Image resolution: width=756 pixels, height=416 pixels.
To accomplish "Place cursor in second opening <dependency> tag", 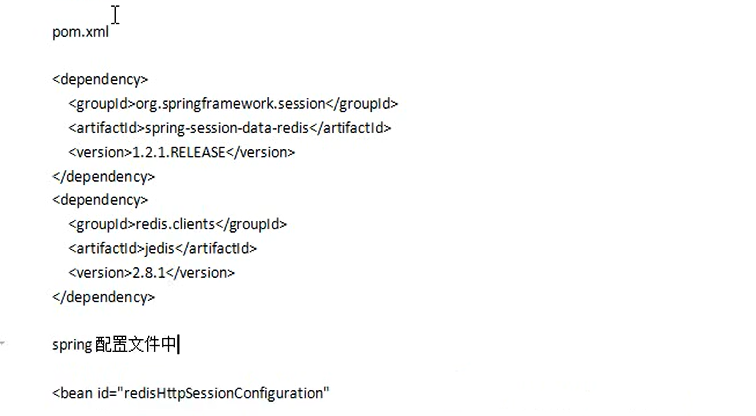I will click(100, 200).
